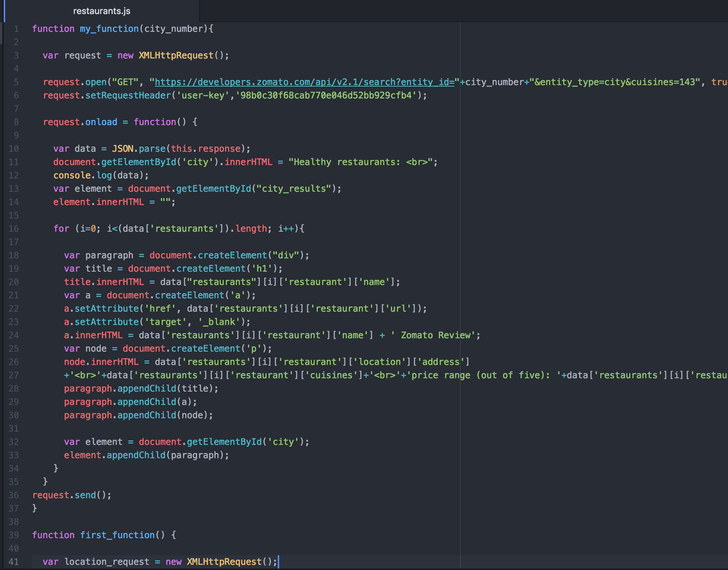Select the restaurants.js tab
Screen dimensions: 728x570
(x=101, y=11)
